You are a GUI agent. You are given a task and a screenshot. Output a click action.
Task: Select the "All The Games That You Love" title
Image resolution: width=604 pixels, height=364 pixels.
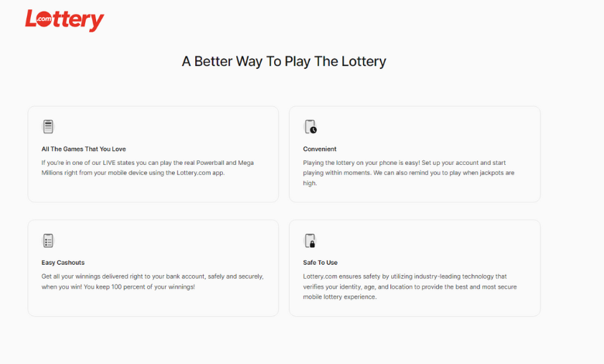tap(84, 149)
